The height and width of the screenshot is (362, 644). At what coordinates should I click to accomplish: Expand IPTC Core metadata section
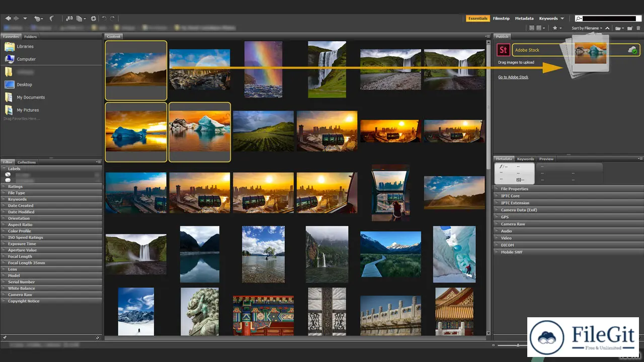[x=498, y=196]
